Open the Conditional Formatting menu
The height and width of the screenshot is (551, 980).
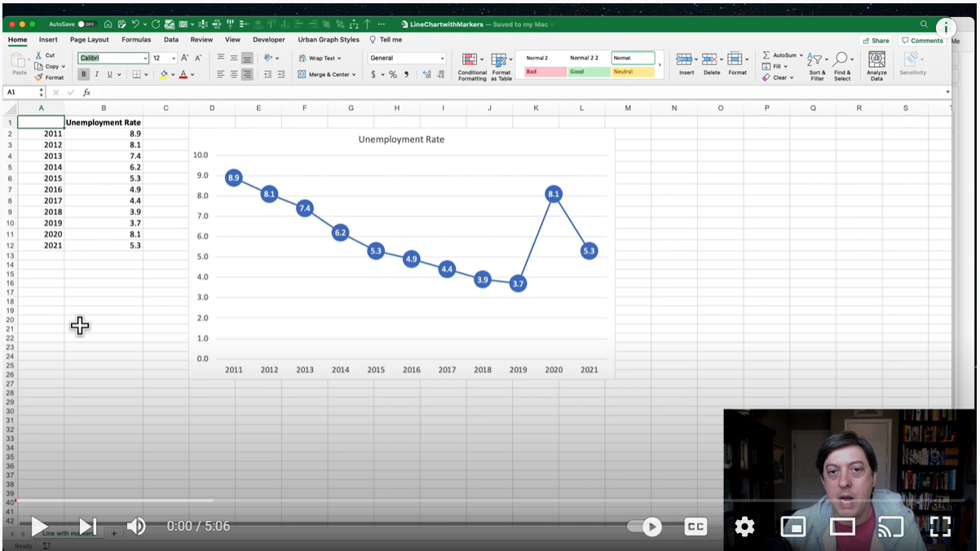pyautogui.click(x=471, y=66)
